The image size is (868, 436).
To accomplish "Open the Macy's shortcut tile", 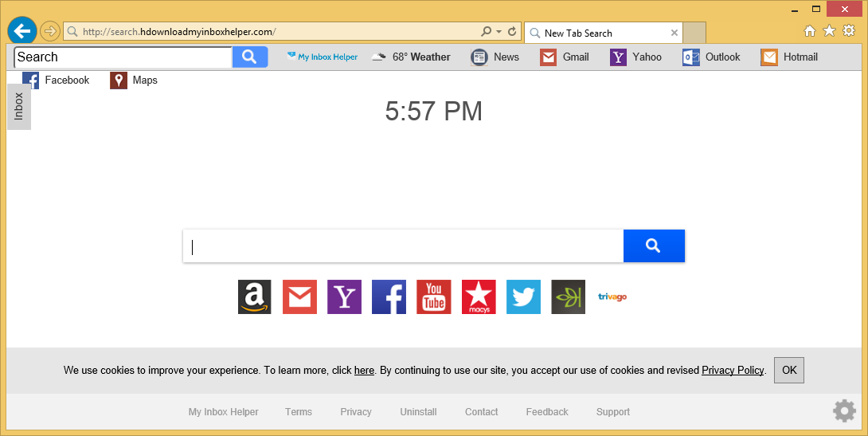I will (x=479, y=297).
